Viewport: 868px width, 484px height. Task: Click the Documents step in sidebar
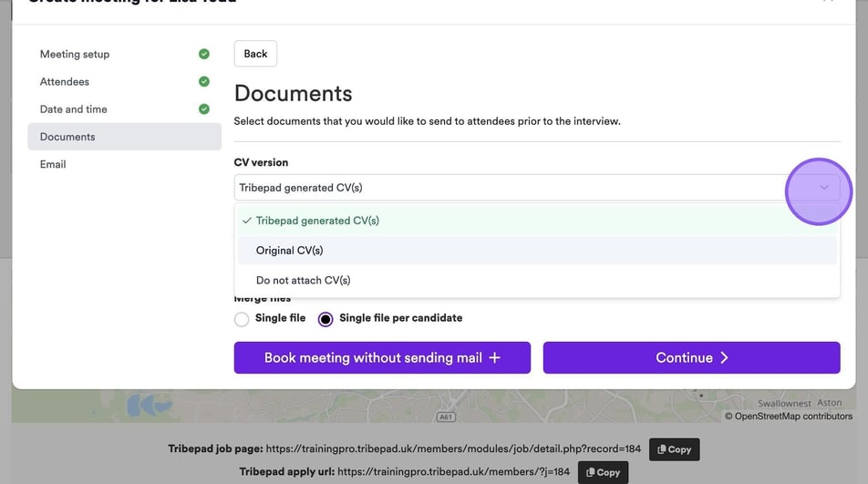(x=67, y=137)
